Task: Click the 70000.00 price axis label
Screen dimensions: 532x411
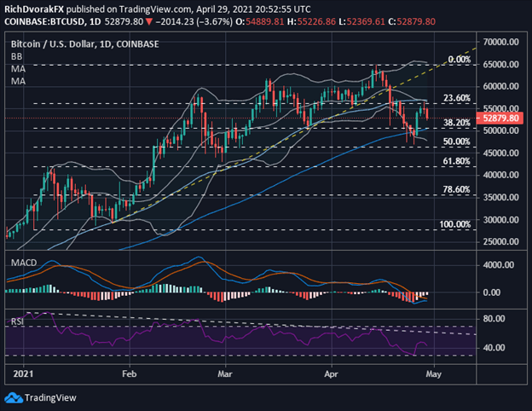Action: pyautogui.click(x=500, y=42)
